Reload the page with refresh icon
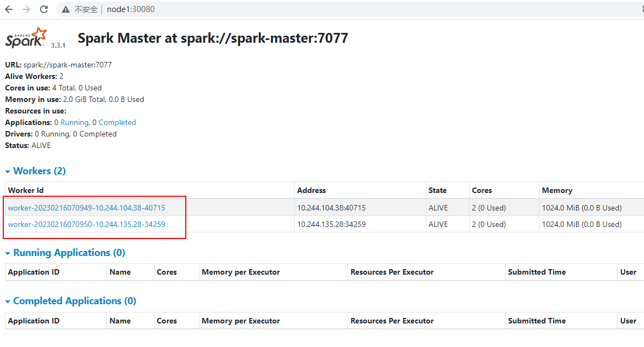Screen dimensions: 644x347 point(44,9)
